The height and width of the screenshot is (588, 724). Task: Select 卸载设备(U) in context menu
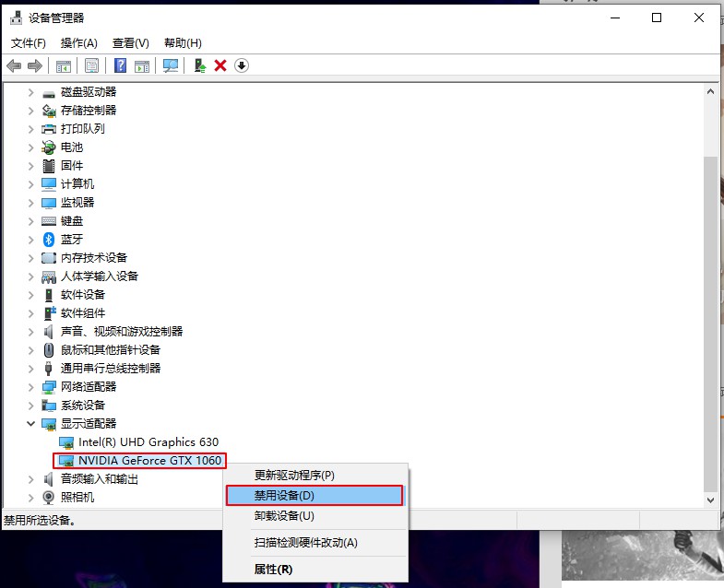284,516
